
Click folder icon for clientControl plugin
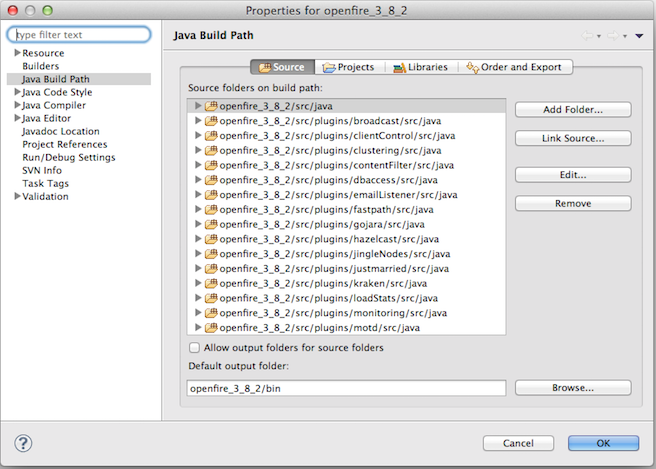point(211,136)
